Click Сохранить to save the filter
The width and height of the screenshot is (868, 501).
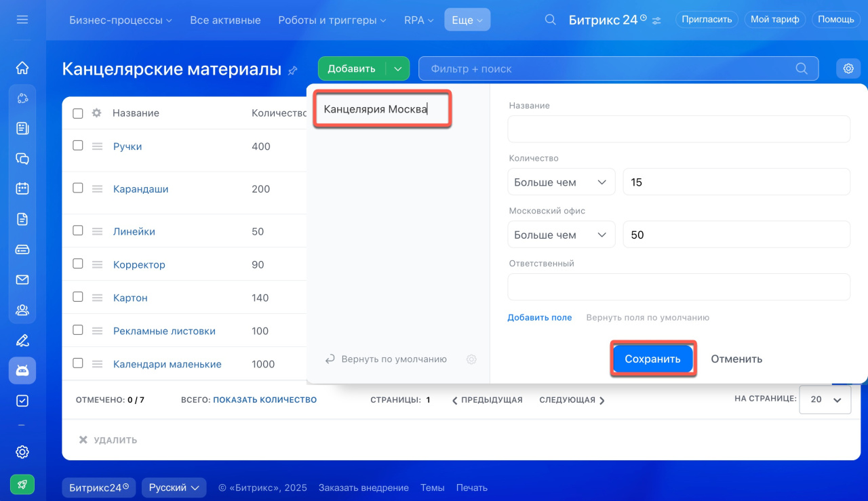[652, 359]
